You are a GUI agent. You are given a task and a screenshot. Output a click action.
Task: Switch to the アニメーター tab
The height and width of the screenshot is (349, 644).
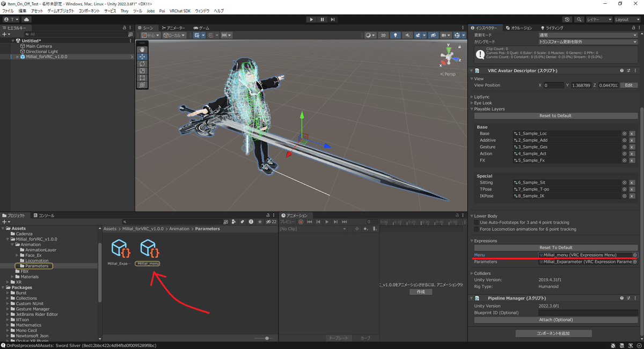(x=173, y=28)
